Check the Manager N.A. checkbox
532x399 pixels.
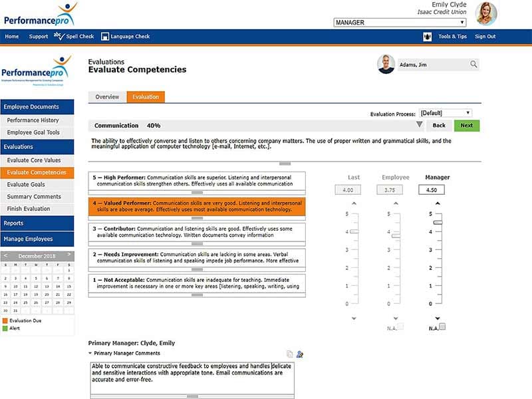pos(442,327)
